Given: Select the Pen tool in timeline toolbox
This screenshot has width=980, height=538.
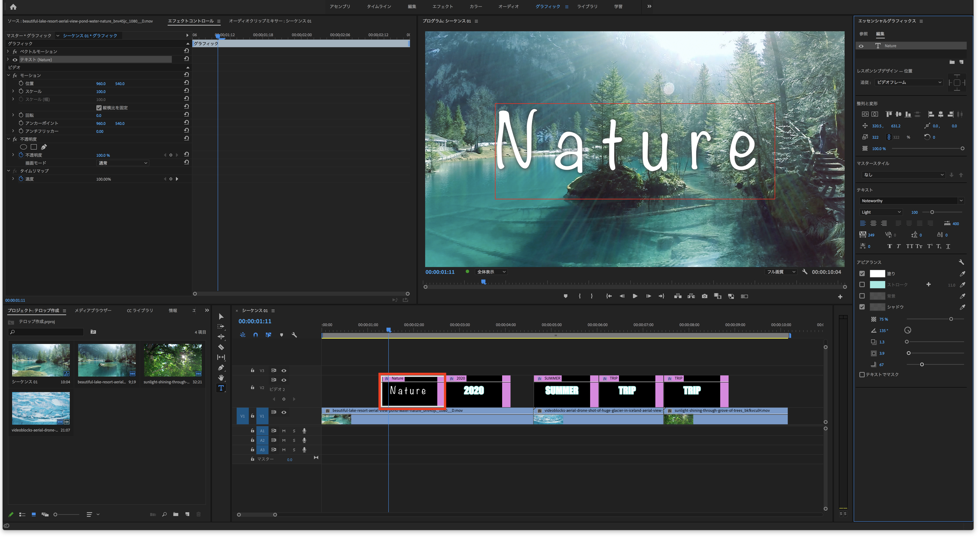Looking at the screenshot, I should pos(221,368).
